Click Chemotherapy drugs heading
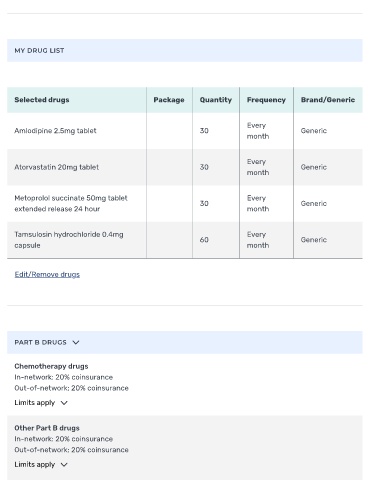Screen dimensions: 370x480 pos(51,366)
